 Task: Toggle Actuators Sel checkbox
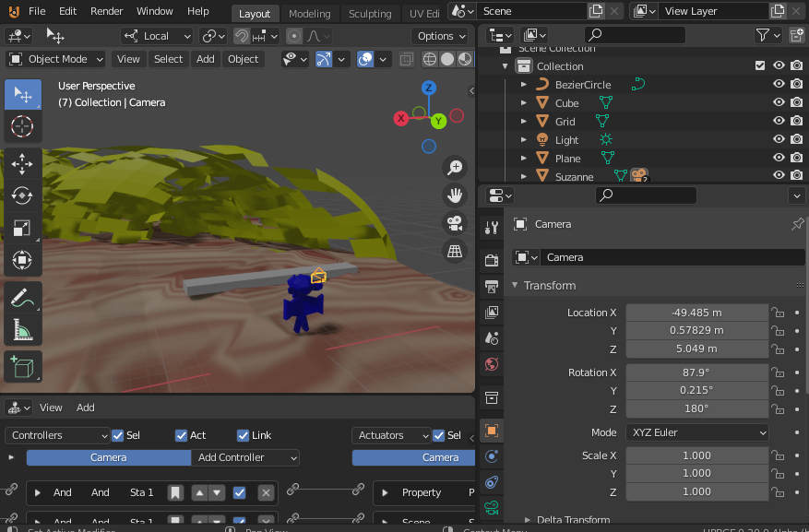pos(438,435)
